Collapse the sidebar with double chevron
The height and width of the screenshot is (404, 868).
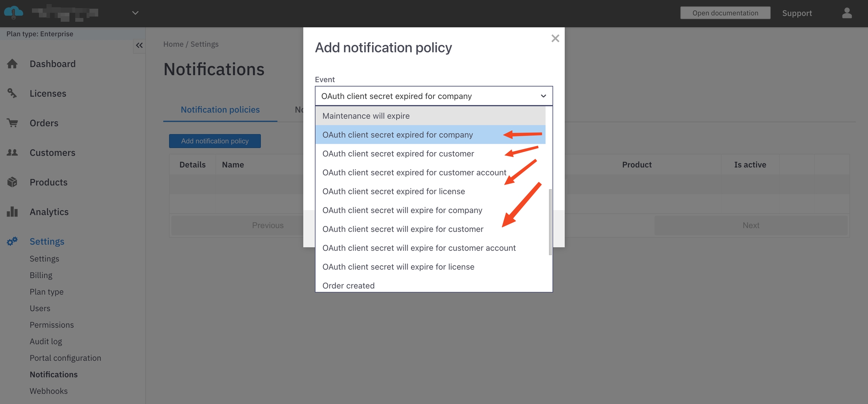coord(139,46)
